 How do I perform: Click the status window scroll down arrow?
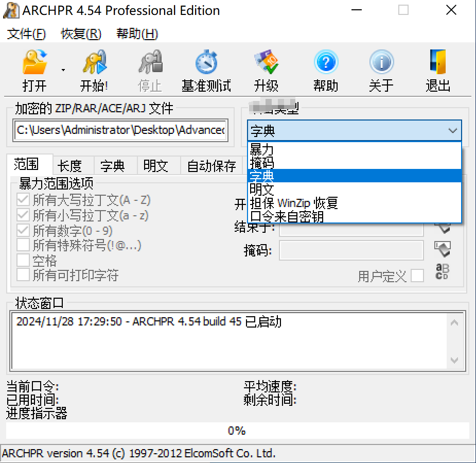pyautogui.click(x=454, y=361)
